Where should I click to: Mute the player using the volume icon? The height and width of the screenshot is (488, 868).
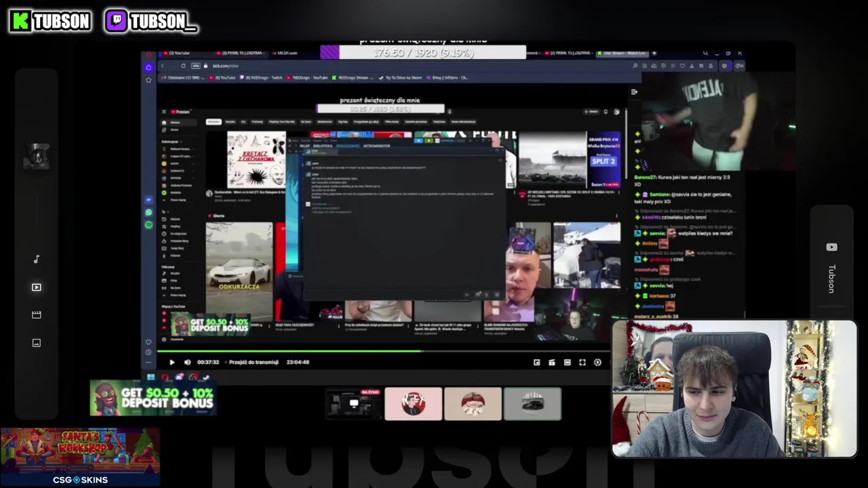click(x=187, y=363)
